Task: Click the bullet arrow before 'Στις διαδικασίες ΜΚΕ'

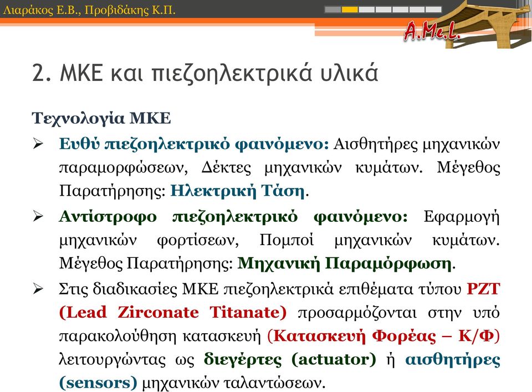Action: (38, 289)
